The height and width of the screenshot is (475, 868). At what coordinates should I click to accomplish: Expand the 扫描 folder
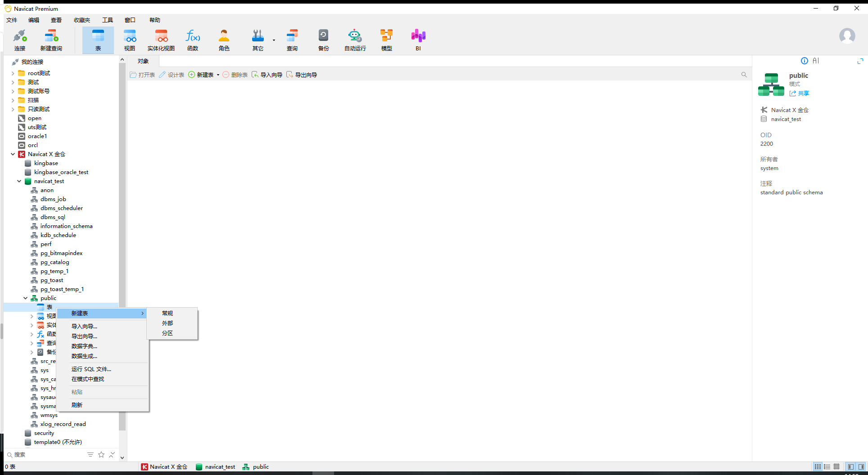(x=13, y=100)
